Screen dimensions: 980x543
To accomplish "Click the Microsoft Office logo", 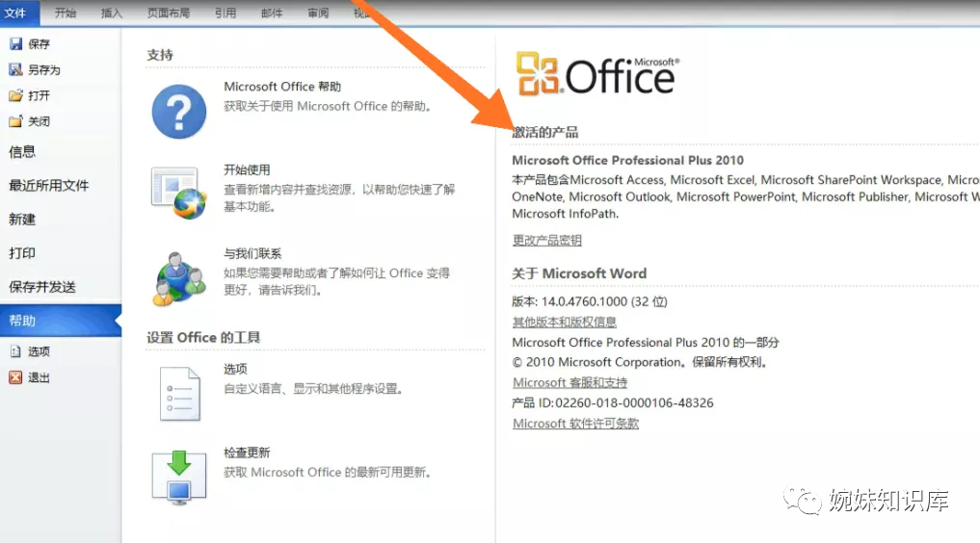I will 597,73.
